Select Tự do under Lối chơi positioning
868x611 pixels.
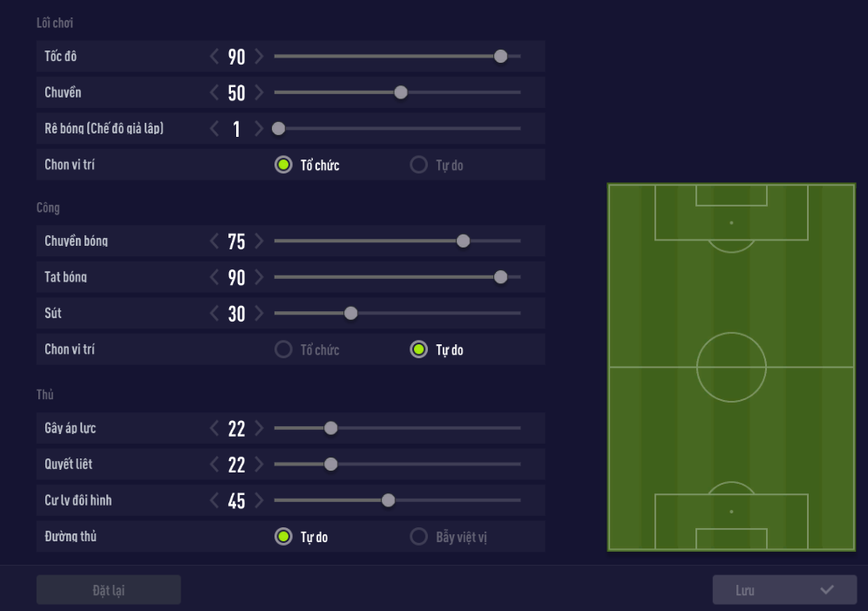[x=418, y=165]
